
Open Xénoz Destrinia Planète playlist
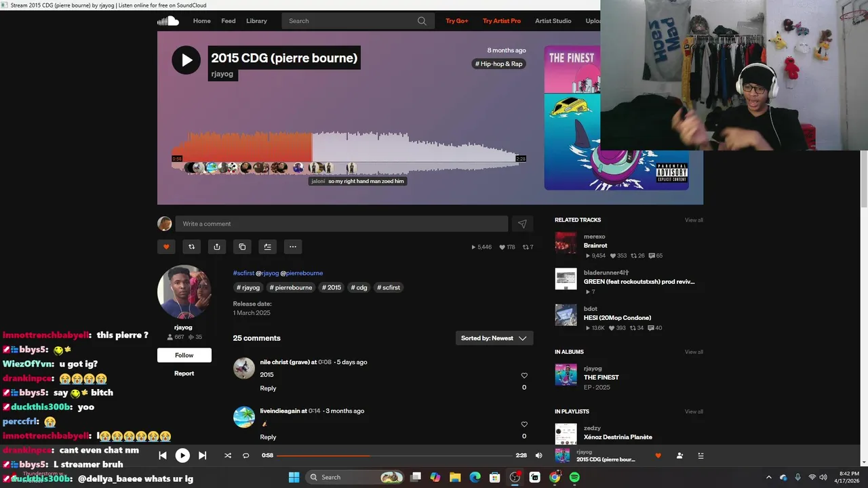click(618, 437)
